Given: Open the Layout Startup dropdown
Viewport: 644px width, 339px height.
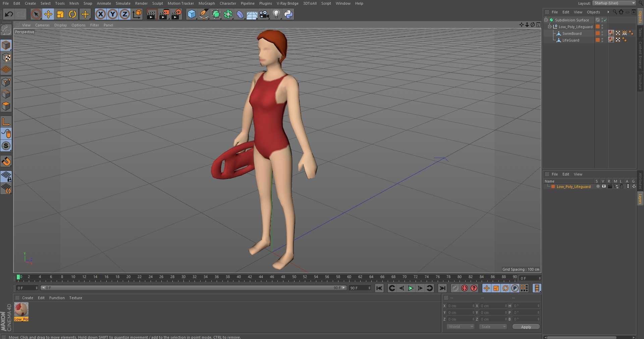Looking at the screenshot, I should (x=614, y=3).
